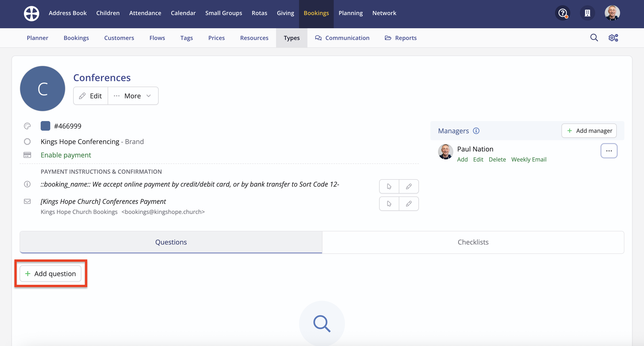Open Paul Nation's ellipsis actions menu
The image size is (644, 346).
[609, 151]
